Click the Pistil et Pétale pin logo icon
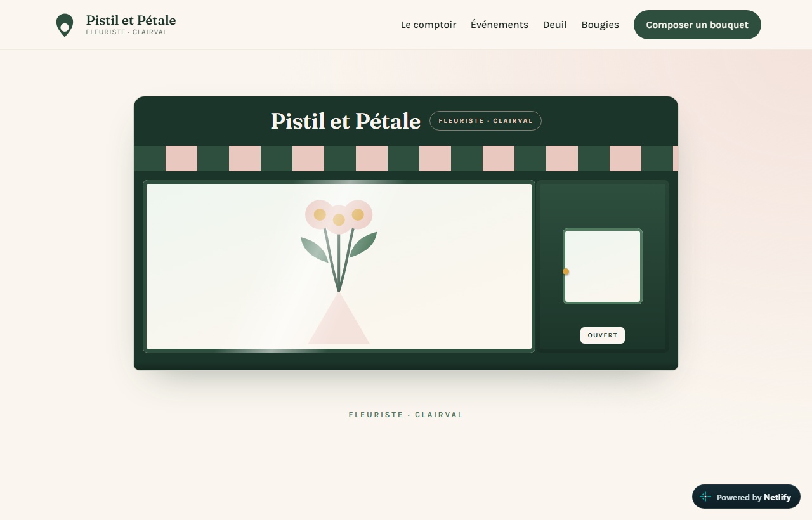This screenshot has height=520, width=812. coord(65,25)
